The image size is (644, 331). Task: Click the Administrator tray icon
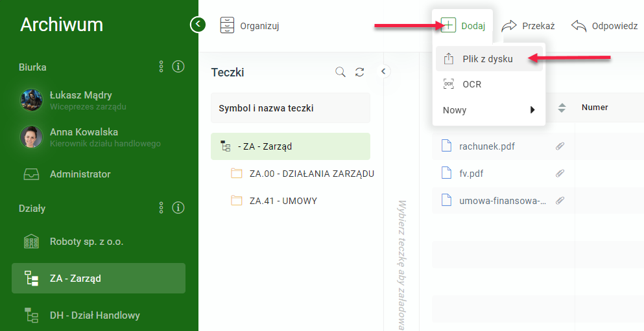32,174
